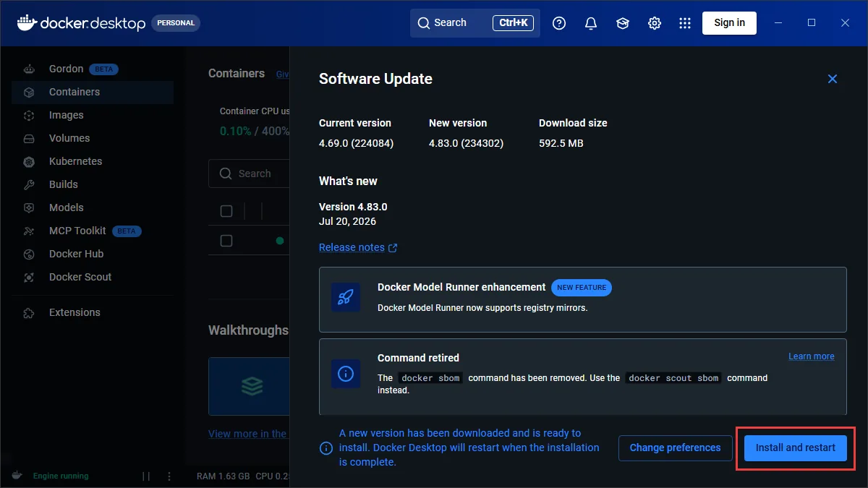Click the Containers cube icon in sidebar

coord(29,93)
